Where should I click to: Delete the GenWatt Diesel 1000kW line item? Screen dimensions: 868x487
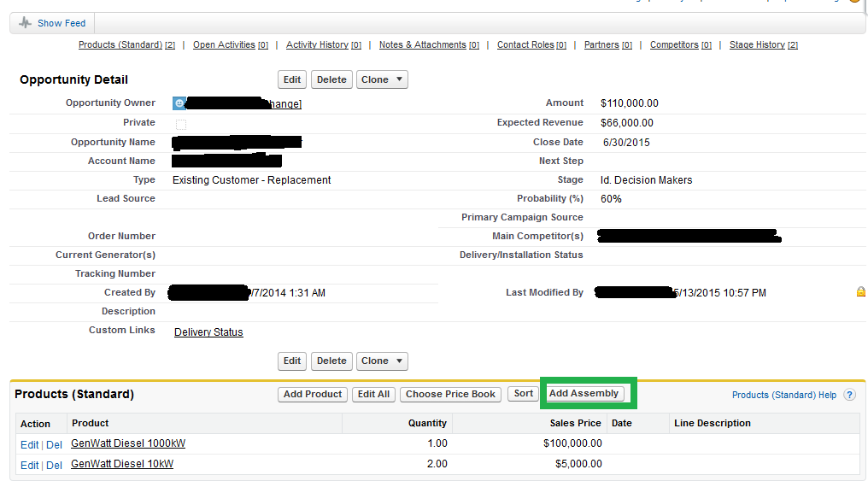tap(54, 445)
